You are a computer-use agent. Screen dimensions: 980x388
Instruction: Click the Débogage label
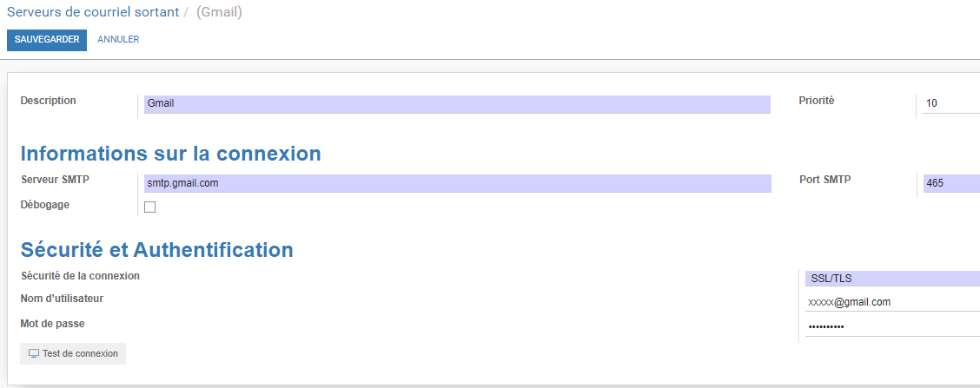[x=45, y=204]
